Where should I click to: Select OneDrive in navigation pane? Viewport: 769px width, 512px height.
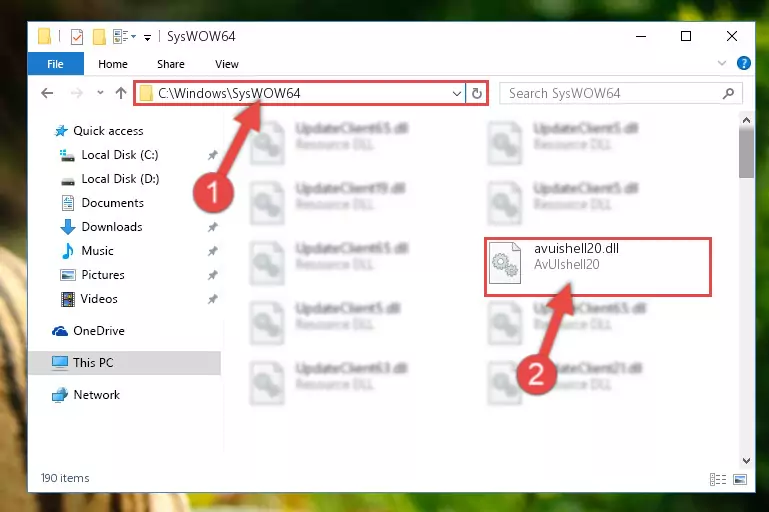[x=99, y=331]
